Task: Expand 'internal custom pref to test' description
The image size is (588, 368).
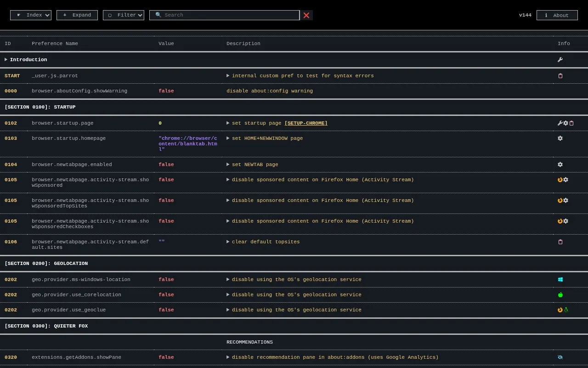Action: [x=228, y=76]
